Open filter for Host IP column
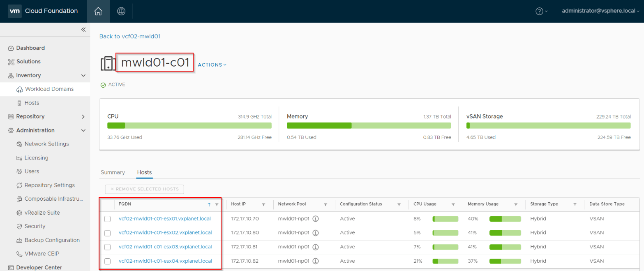 click(x=263, y=204)
